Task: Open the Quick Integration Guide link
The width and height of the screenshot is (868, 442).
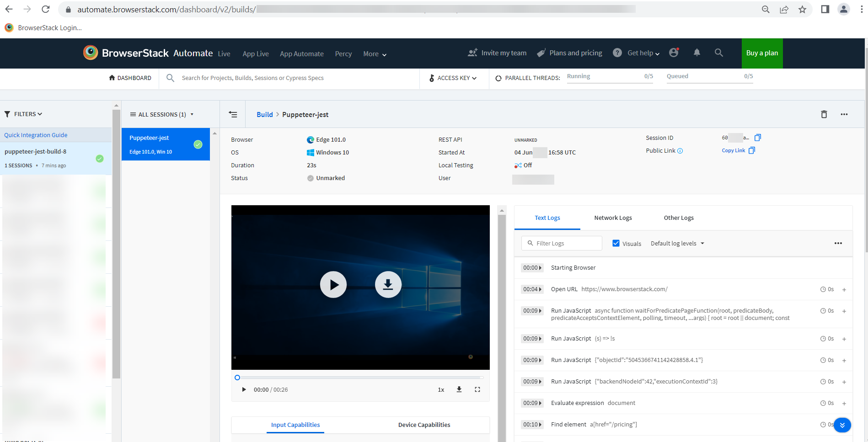Action: coord(36,135)
